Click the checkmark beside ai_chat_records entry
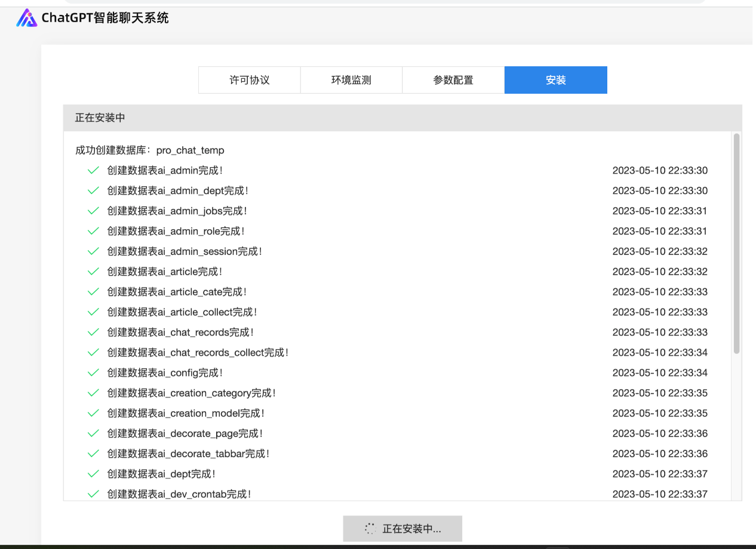Image resolution: width=756 pixels, height=549 pixels. (93, 332)
